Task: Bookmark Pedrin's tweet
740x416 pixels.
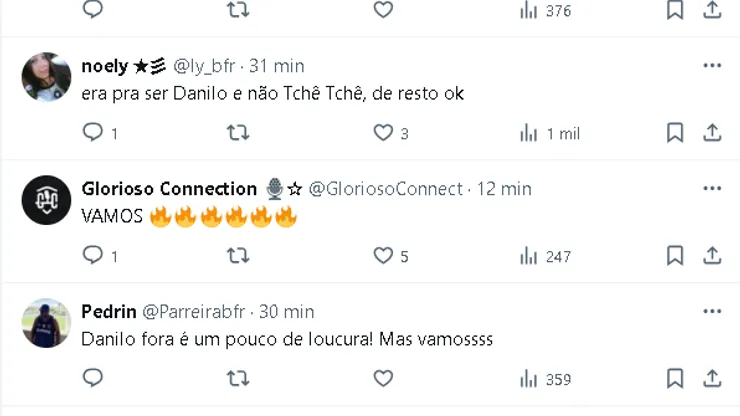Action: (675, 379)
